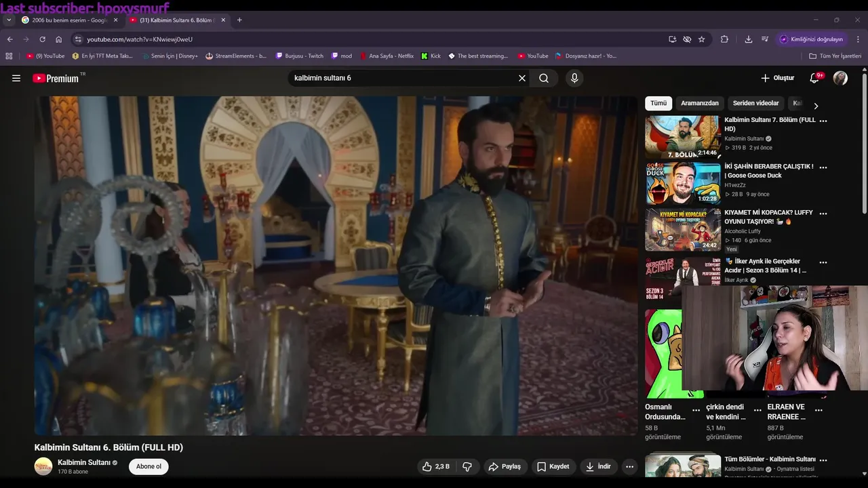Screen dimensions: 868x488
Task: Clear the search box with the X
Action: 522,78
